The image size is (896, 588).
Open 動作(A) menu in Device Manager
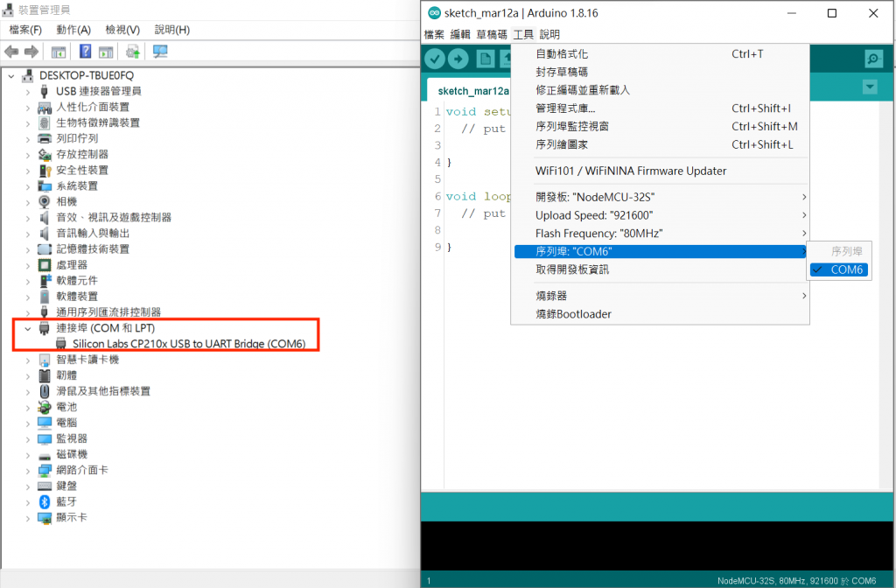[x=73, y=30]
